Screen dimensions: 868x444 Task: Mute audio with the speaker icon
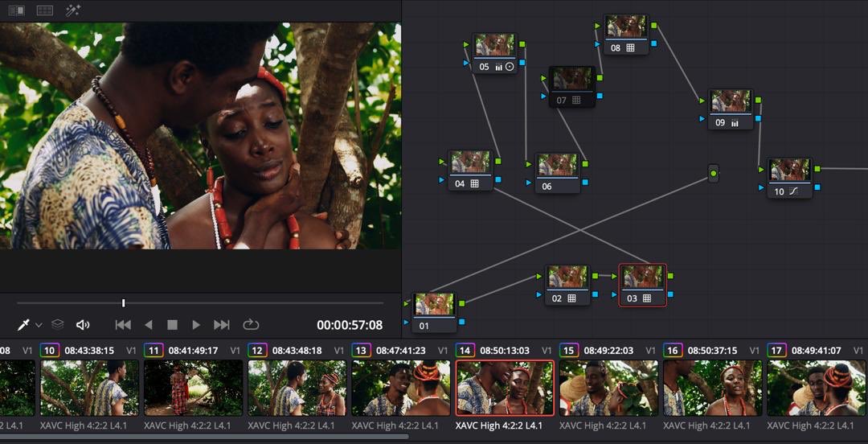(x=83, y=325)
